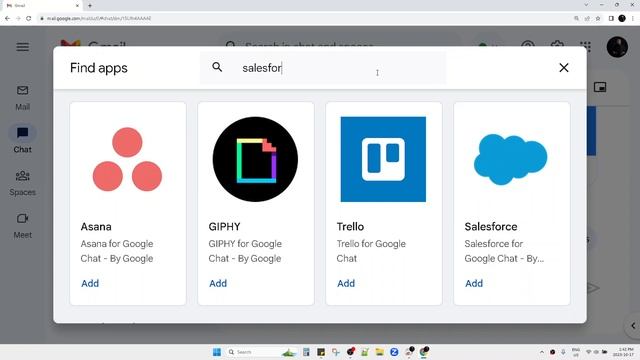Reload the Gmail page
This screenshot has width=640, height=360.
[29, 18]
